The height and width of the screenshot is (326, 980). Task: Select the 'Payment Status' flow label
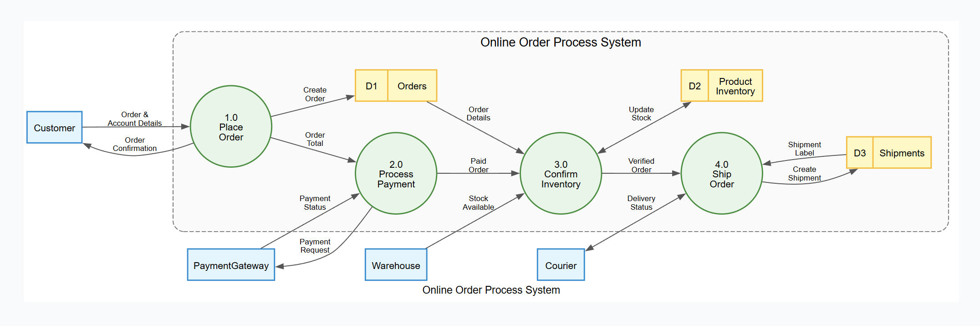click(x=315, y=203)
